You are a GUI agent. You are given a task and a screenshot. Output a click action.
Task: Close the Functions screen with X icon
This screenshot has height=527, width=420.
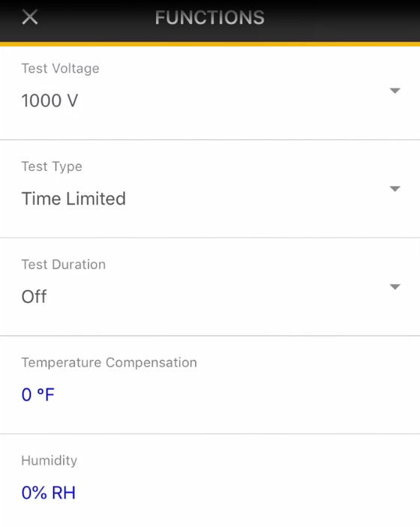(29, 17)
